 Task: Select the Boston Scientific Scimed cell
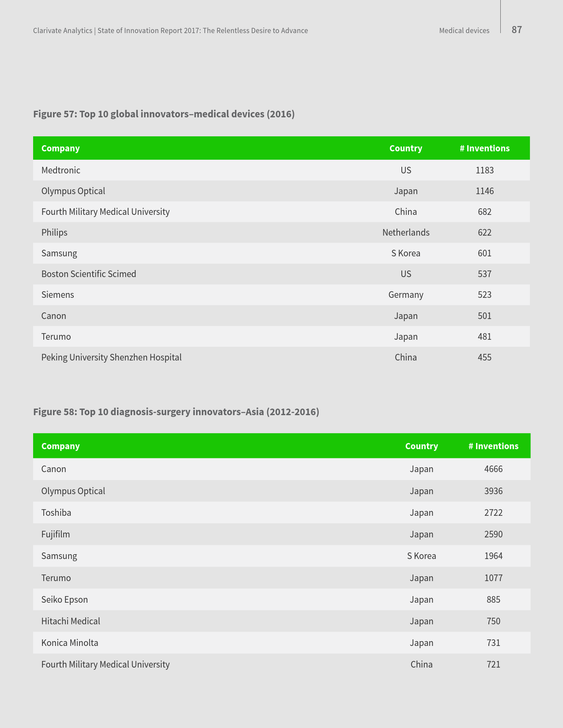click(x=89, y=274)
